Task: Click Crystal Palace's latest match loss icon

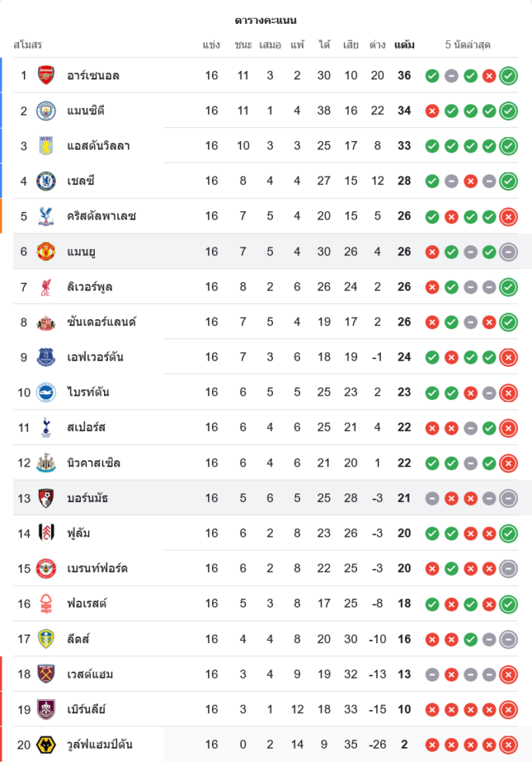Action: (508, 217)
